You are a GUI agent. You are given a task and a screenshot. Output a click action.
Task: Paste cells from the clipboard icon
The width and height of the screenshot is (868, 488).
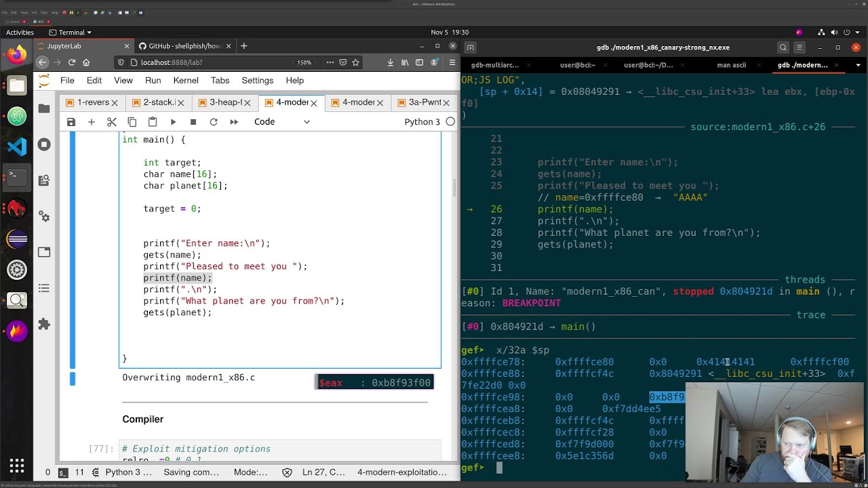(153, 122)
